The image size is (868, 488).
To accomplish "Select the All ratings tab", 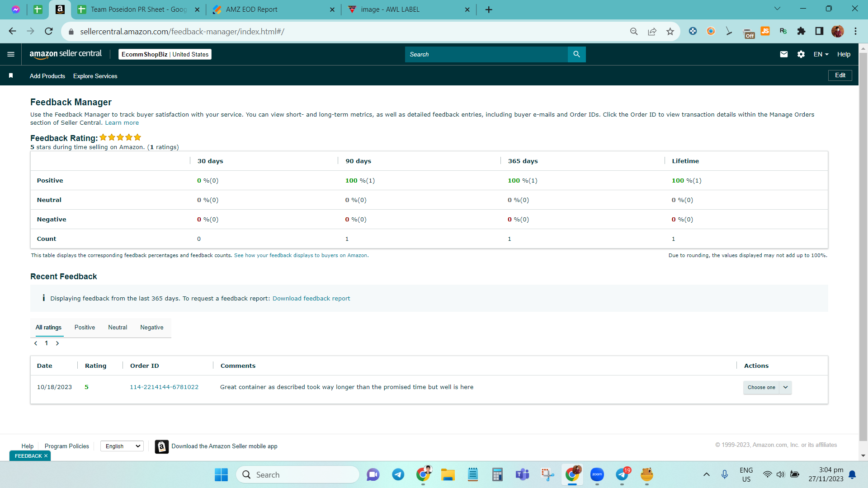I will [48, 327].
